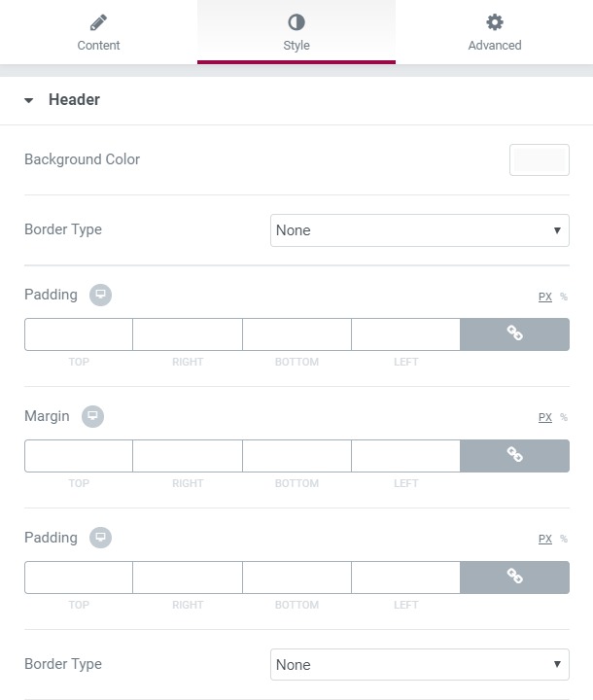The height and width of the screenshot is (700, 593).
Task: Open responsive device icon beside second Padding
Action: click(100, 538)
